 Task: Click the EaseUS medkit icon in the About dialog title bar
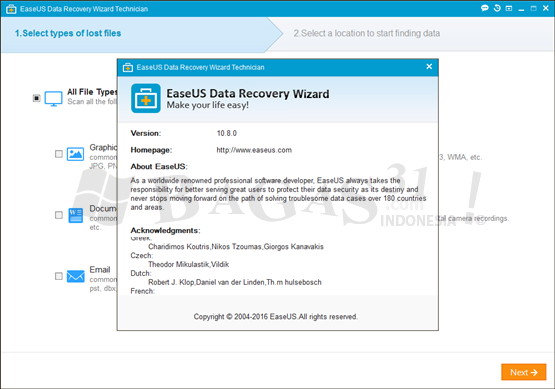pyautogui.click(x=128, y=67)
